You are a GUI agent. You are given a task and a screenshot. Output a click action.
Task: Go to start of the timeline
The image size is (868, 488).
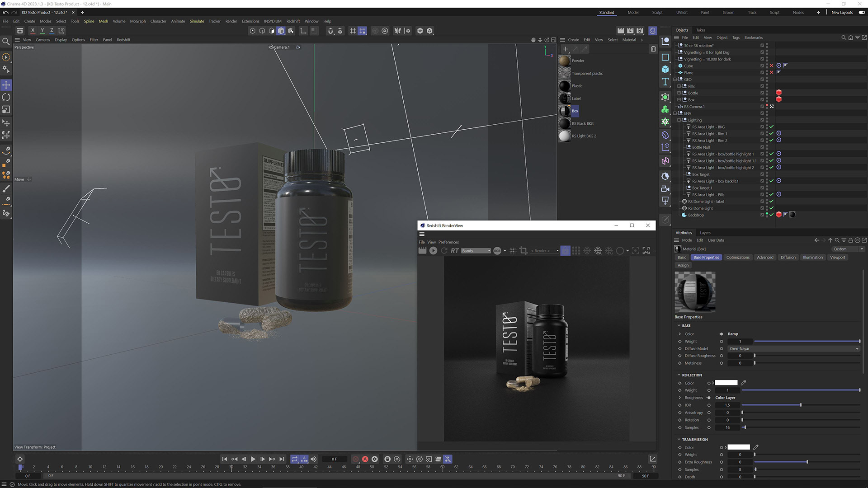pyautogui.click(x=225, y=459)
